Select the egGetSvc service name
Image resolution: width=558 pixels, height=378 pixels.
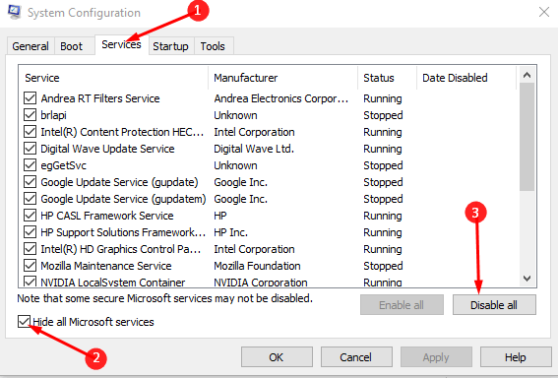point(63,165)
